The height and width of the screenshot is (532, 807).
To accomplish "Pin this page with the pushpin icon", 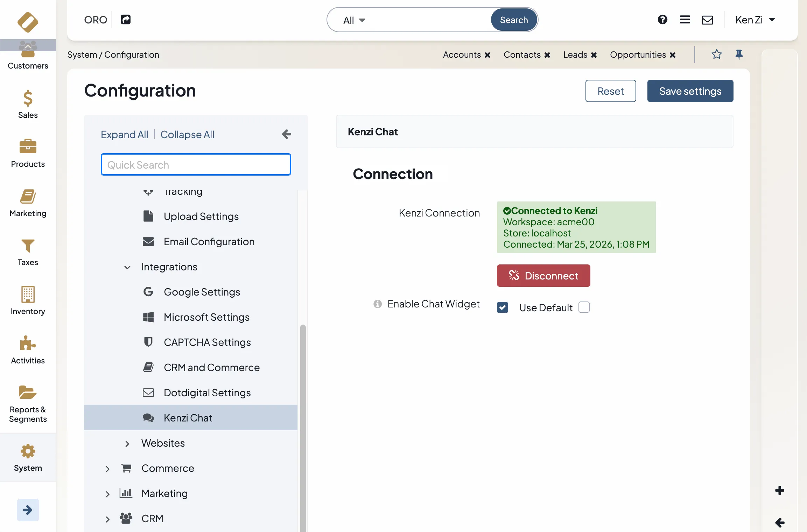I will [739, 54].
